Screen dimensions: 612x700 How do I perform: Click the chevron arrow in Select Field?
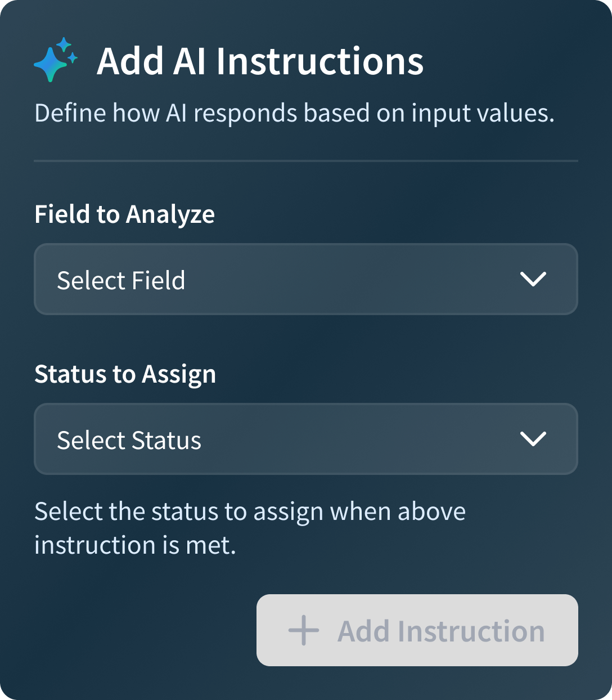tap(533, 279)
